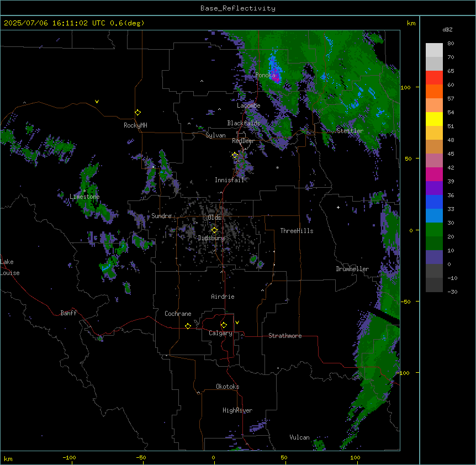
Task: Click the HighRiver label
Action: pos(237,410)
